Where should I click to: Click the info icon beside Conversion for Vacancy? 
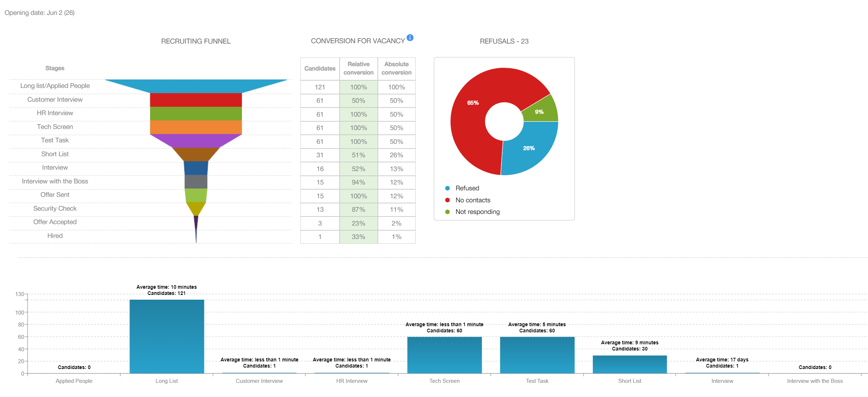(x=410, y=37)
